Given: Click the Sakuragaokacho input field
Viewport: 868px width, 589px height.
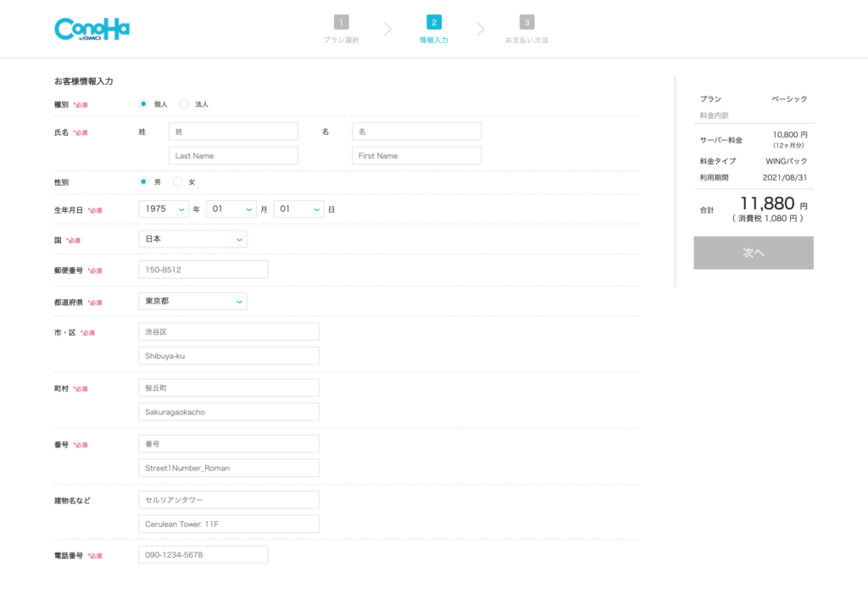Looking at the screenshot, I should pyautogui.click(x=229, y=412).
